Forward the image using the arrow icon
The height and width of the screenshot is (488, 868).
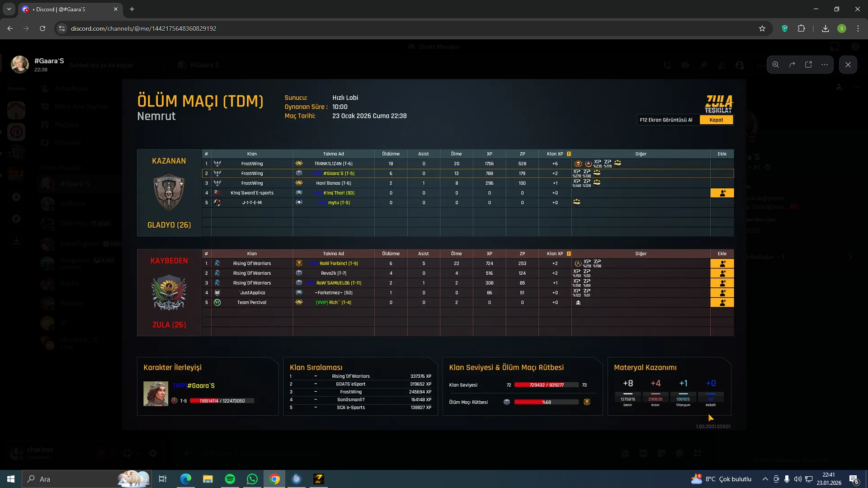pos(792,65)
